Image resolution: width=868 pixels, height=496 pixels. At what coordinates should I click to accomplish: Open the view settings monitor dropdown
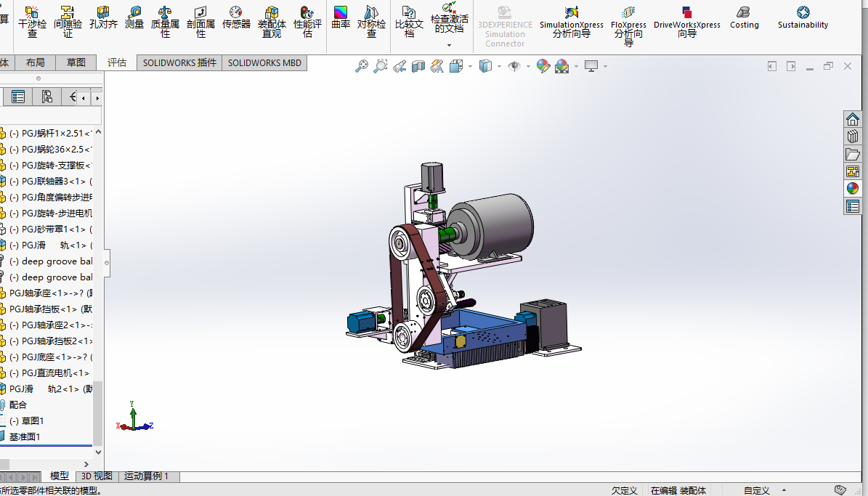pyautogui.click(x=605, y=67)
